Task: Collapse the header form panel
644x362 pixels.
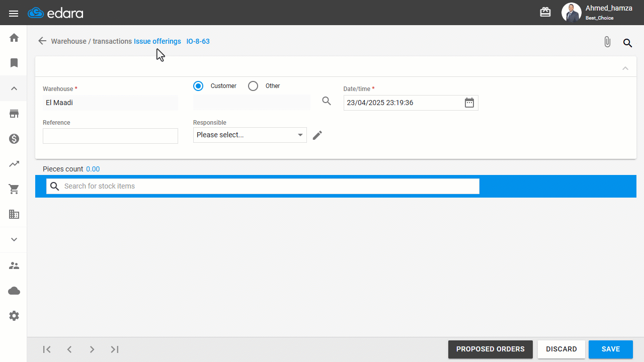Action: coord(625,68)
